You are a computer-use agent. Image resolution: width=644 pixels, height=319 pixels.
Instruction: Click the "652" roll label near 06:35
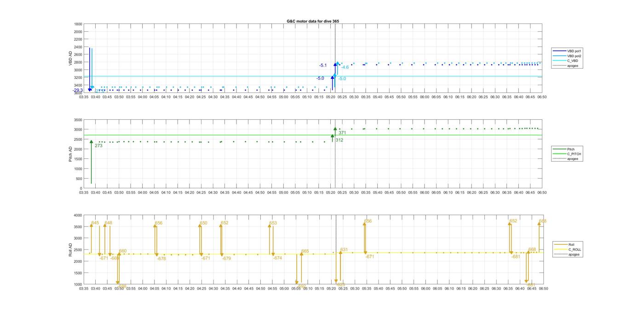[513, 221]
